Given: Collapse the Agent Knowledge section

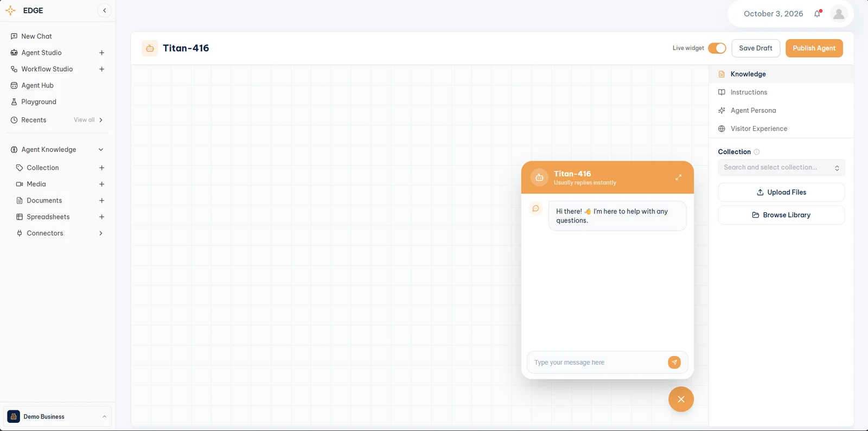Looking at the screenshot, I should click(x=101, y=150).
